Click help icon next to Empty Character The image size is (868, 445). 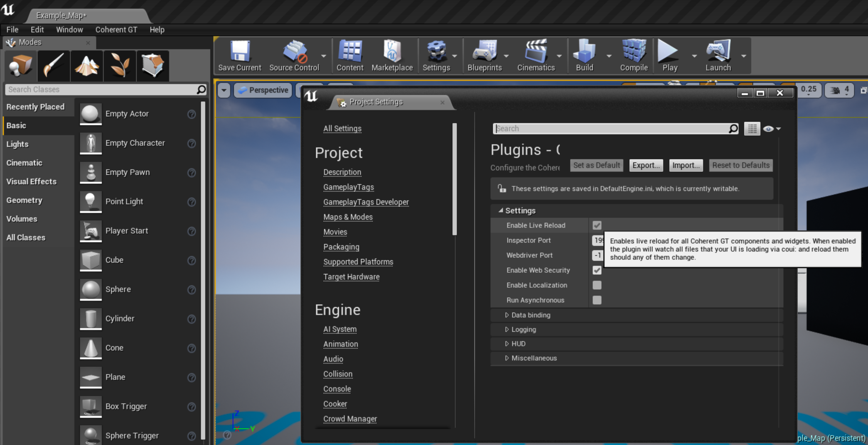pyautogui.click(x=192, y=143)
